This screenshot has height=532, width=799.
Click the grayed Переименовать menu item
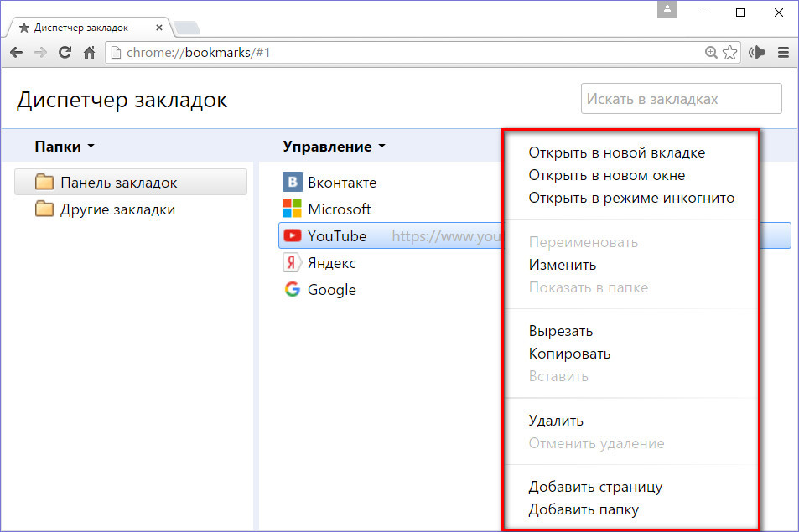point(583,242)
